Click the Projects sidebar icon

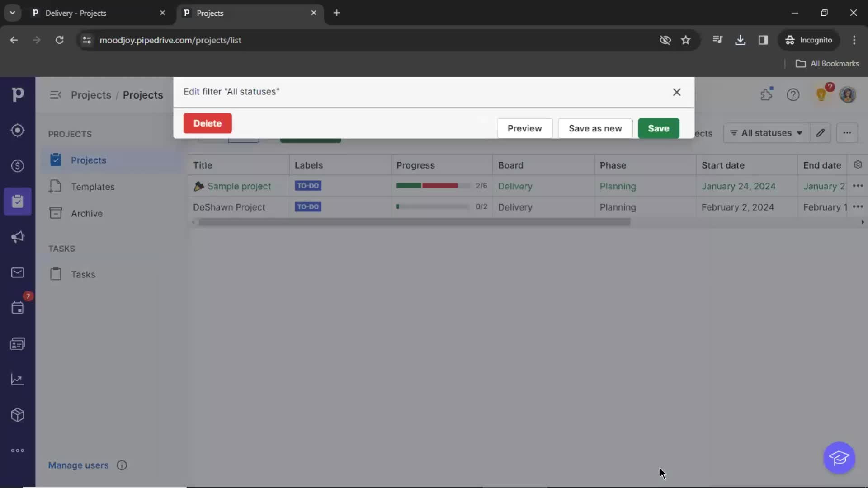point(17,200)
